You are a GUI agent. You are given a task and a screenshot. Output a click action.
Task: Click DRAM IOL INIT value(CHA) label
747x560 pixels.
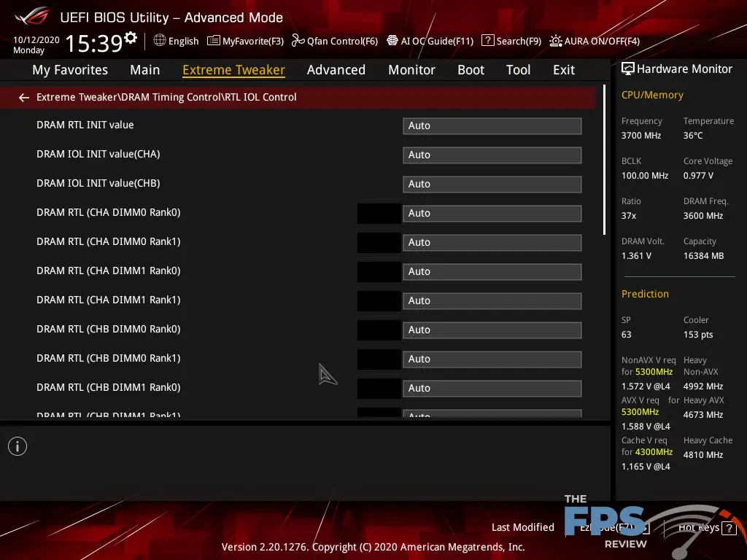pos(98,155)
